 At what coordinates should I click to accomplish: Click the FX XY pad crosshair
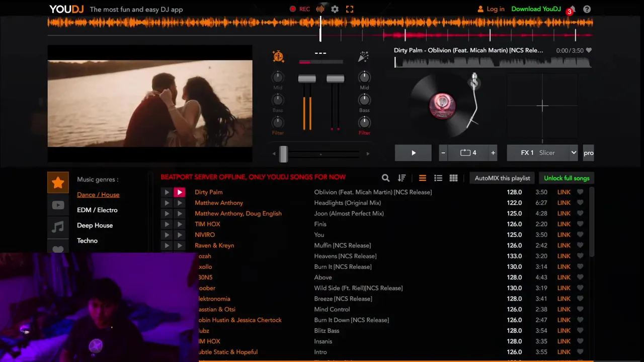tap(542, 106)
